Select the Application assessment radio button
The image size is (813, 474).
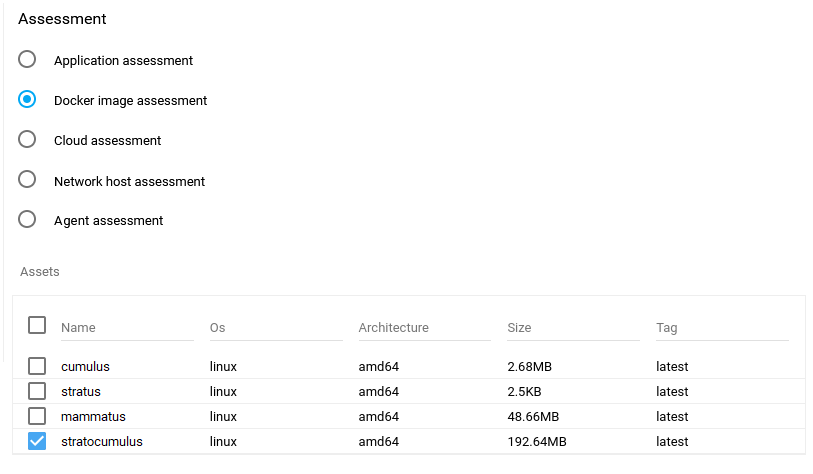point(28,60)
